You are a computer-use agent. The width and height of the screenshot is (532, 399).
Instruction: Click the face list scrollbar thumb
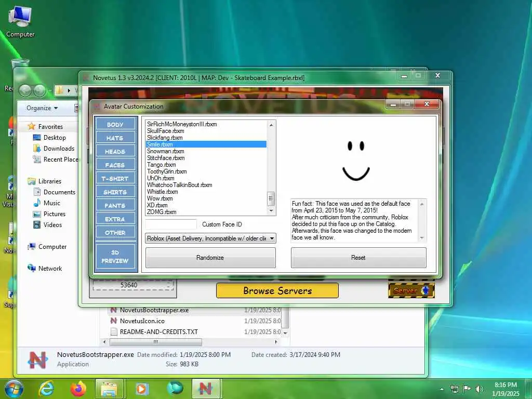coord(271,199)
